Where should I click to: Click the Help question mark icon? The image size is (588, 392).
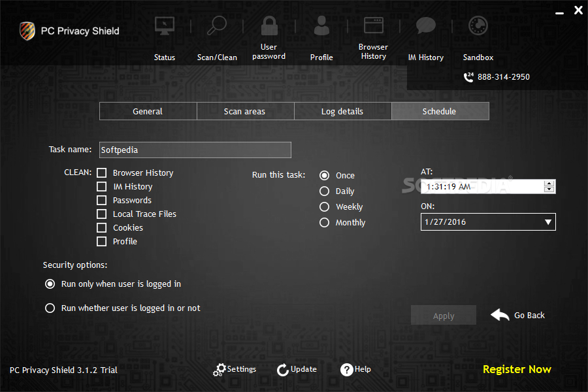point(346,370)
